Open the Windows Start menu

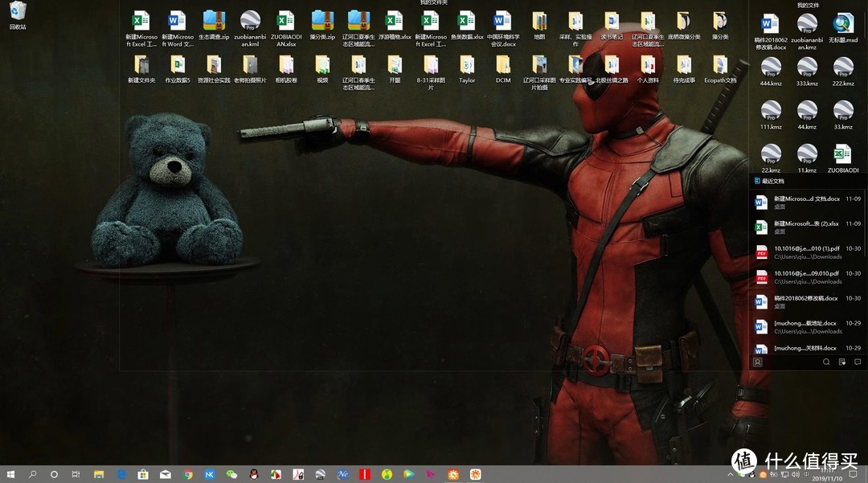click(10, 474)
